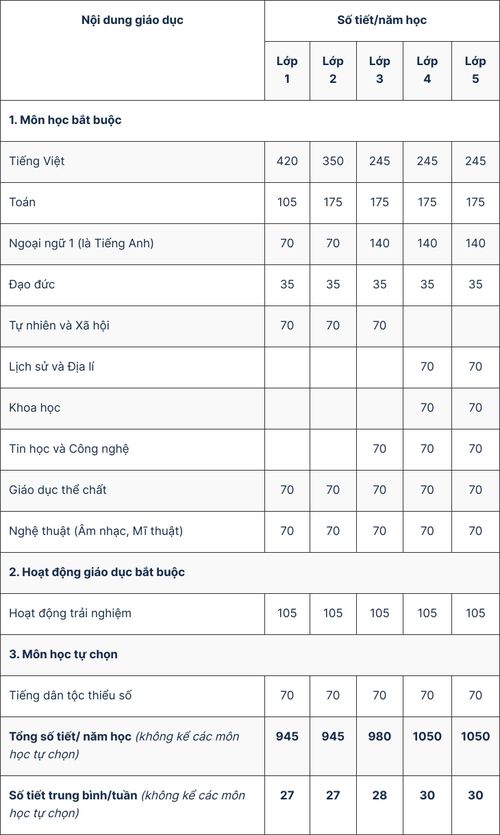This screenshot has height=835, width=500.
Task: Select the "Giáo dục thể chất" row
Action: [x=250, y=490]
